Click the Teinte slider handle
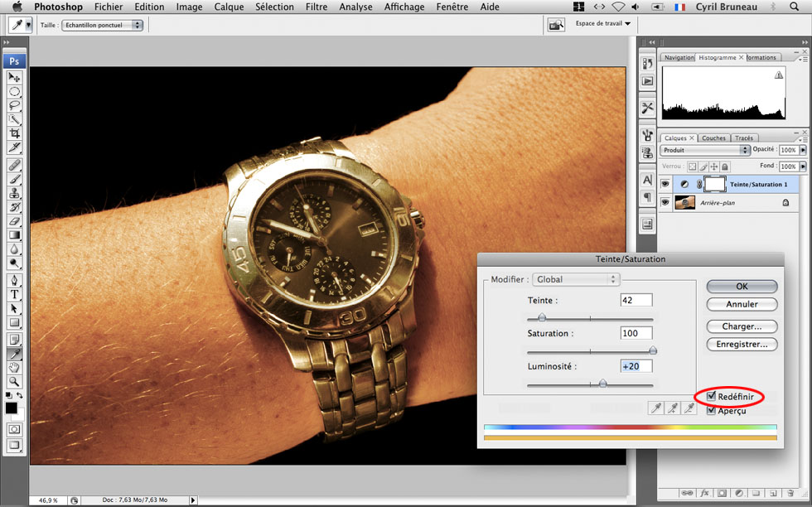Image resolution: width=812 pixels, height=507 pixels. [542, 317]
